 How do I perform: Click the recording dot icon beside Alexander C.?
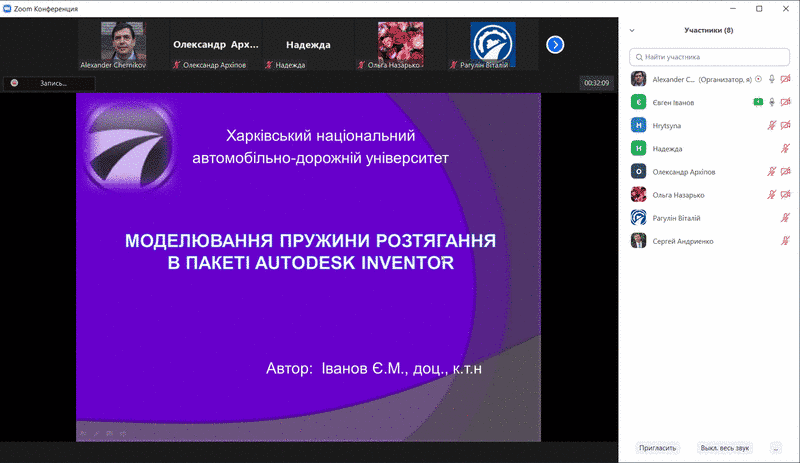click(758, 79)
